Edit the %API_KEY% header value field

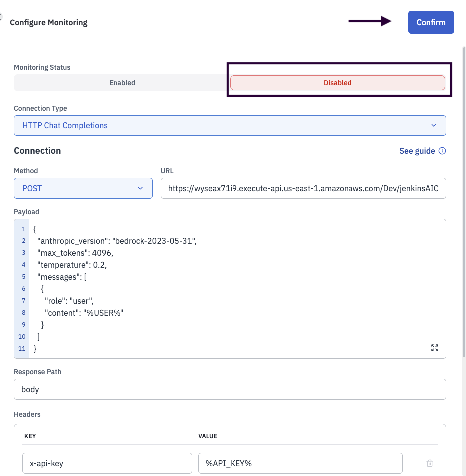coord(300,463)
